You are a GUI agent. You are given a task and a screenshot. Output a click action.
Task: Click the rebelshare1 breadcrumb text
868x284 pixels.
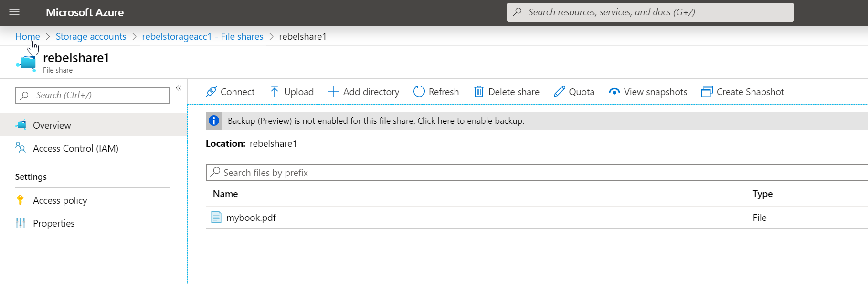pos(303,36)
